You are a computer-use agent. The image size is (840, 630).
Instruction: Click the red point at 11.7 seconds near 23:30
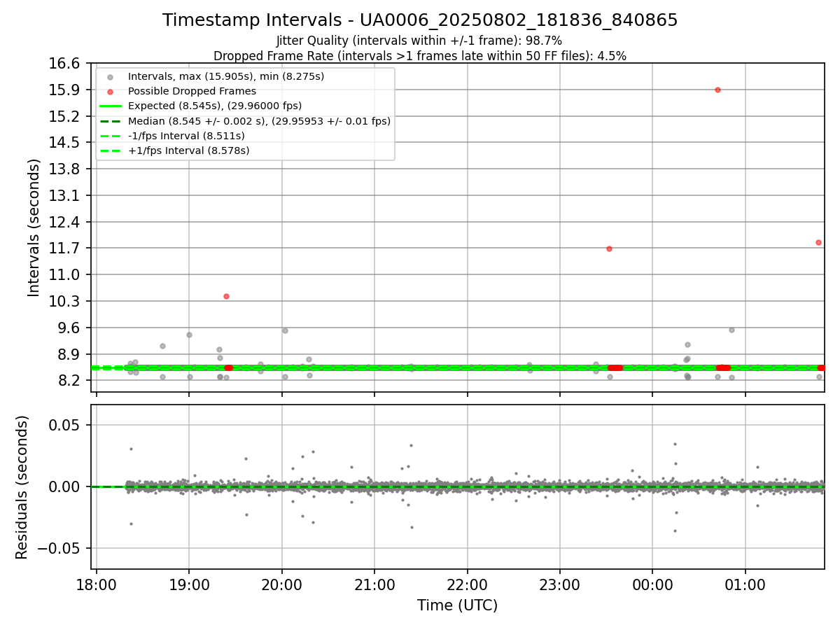[609, 248]
